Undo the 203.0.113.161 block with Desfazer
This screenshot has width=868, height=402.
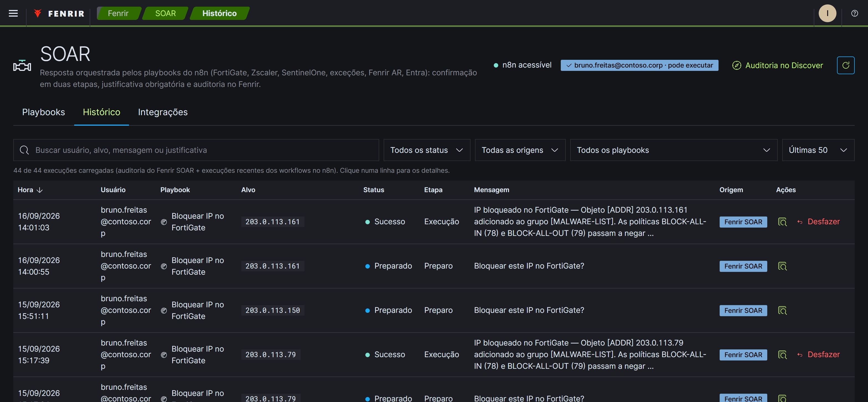818,222
